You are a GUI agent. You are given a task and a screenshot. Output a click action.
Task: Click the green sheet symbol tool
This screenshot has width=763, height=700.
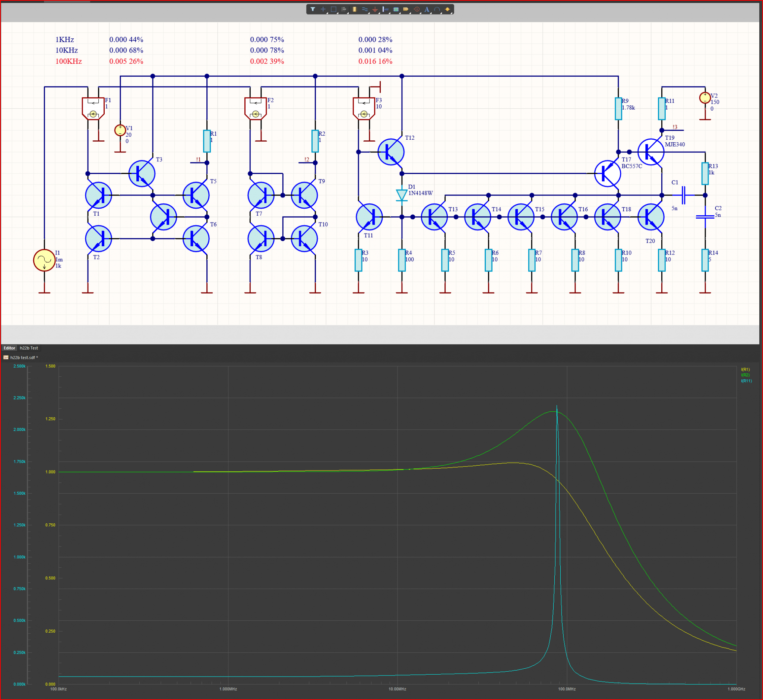tap(396, 9)
